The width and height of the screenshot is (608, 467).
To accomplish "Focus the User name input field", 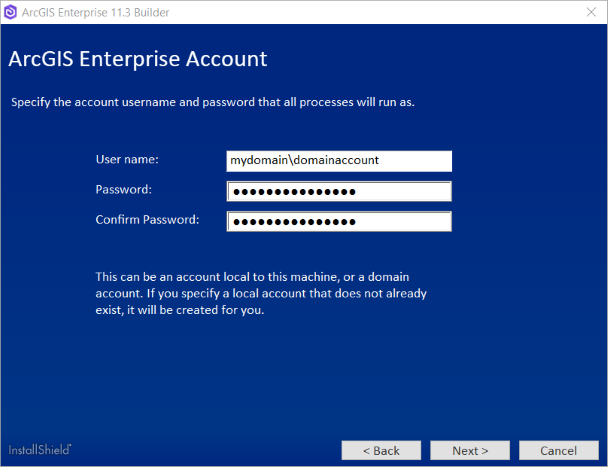I will [339, 161].
